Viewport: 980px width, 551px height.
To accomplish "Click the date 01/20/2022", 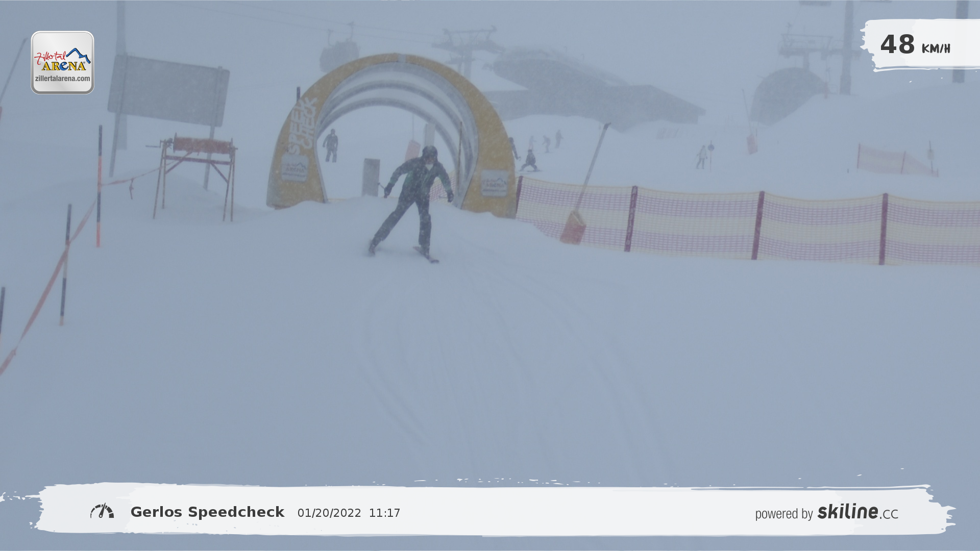I will pos(329,513).
